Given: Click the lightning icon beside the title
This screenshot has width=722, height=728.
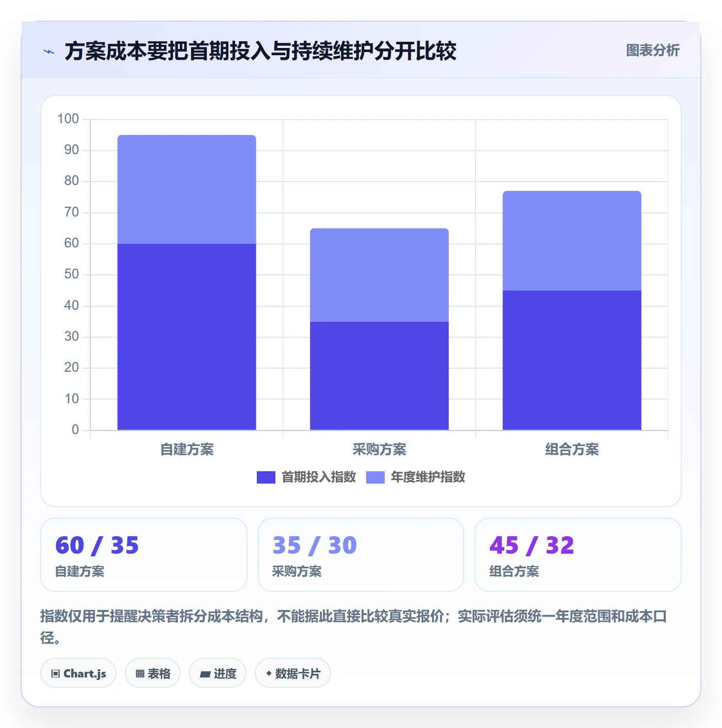Looking at the screenshot, I should (49, 52).
